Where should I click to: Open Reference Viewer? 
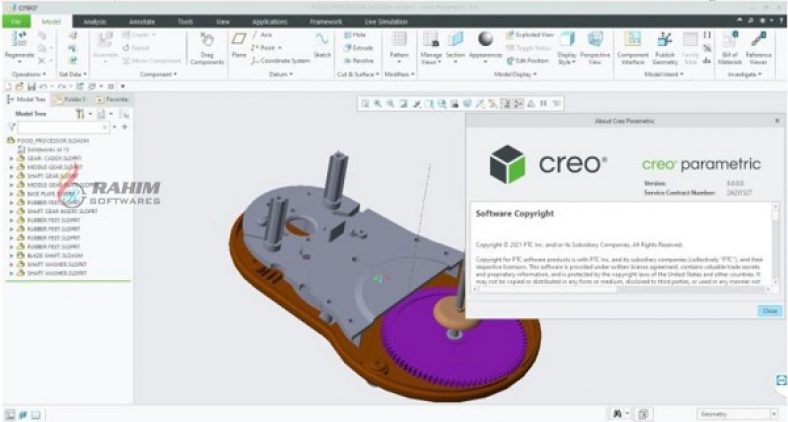(x=758, y=48)
